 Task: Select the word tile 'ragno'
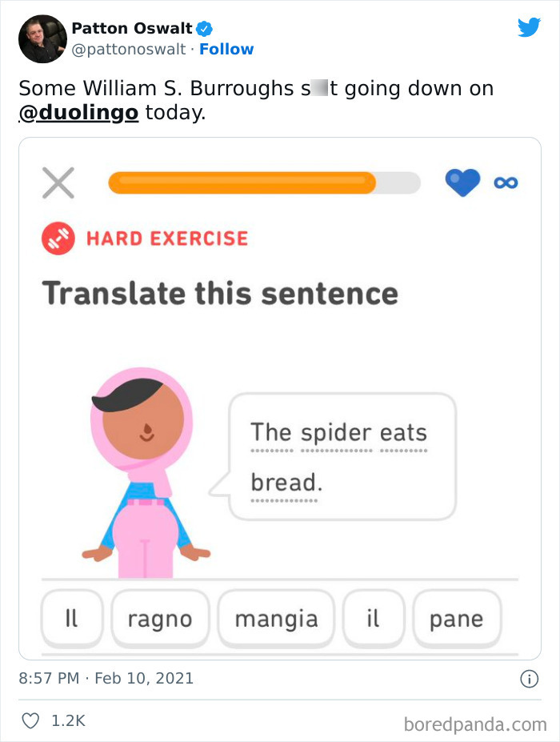pyautogui.click(x=160, y=617)
